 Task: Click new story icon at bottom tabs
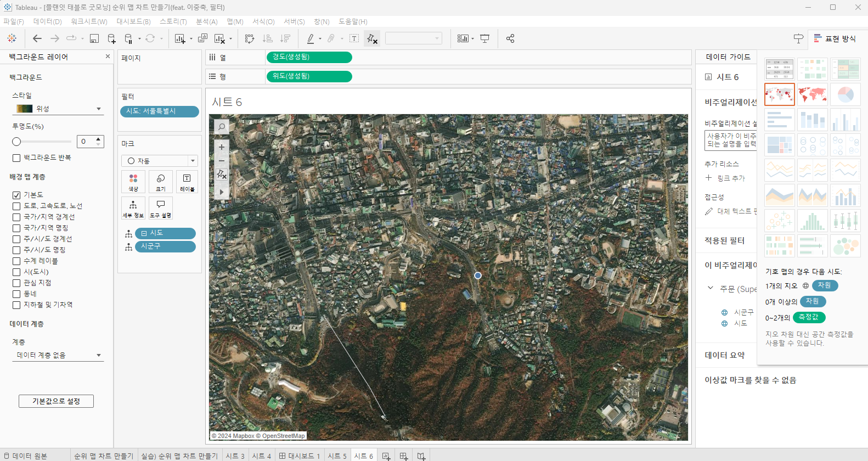[421, 456]
